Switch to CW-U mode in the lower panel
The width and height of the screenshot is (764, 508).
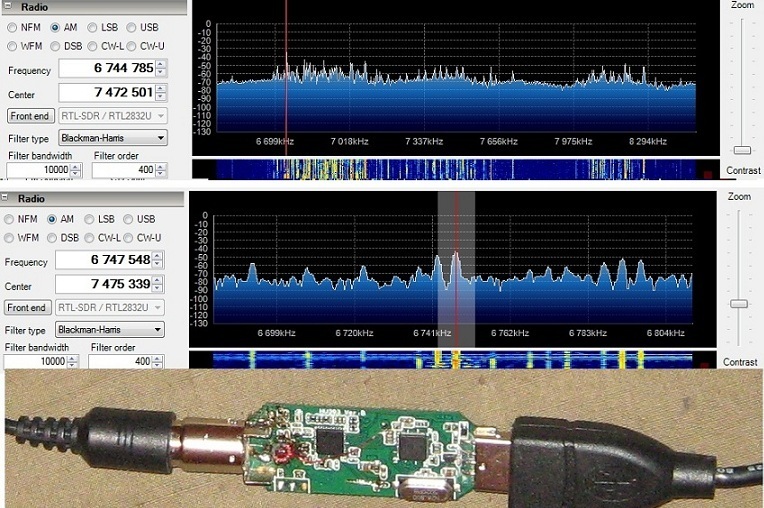coord(129,238)
